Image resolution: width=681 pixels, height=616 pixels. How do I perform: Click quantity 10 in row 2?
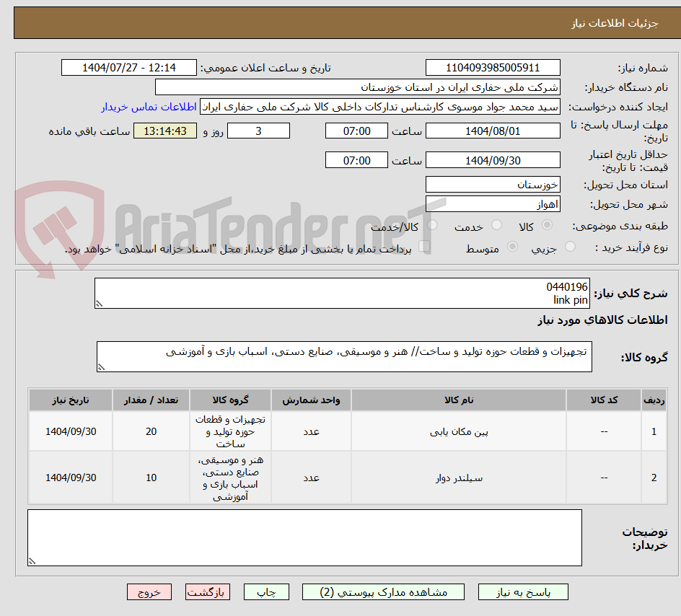[151, 478]
